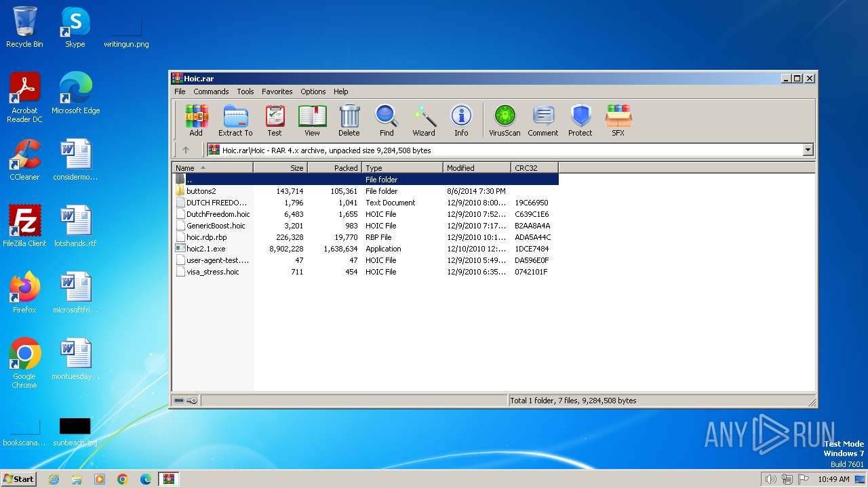Open the Windows Start button

tap(19, 479)
